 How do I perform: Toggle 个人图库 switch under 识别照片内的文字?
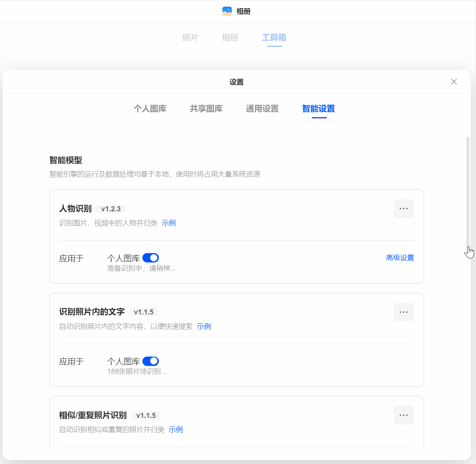(151, 361)
